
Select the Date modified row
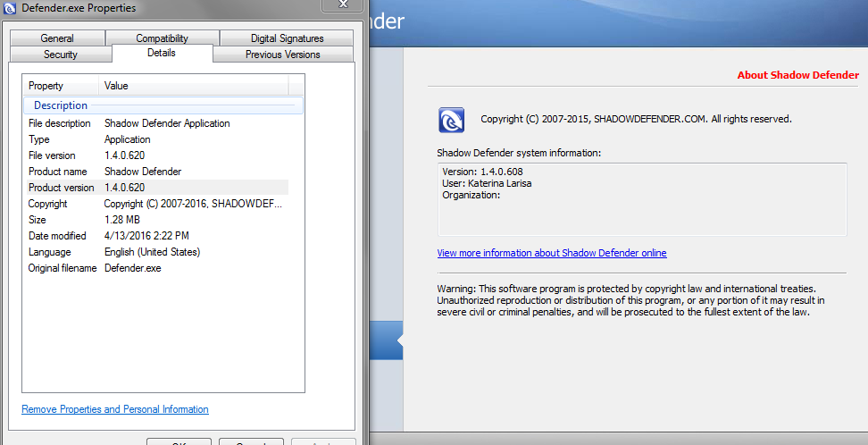(x=156, y=236)
